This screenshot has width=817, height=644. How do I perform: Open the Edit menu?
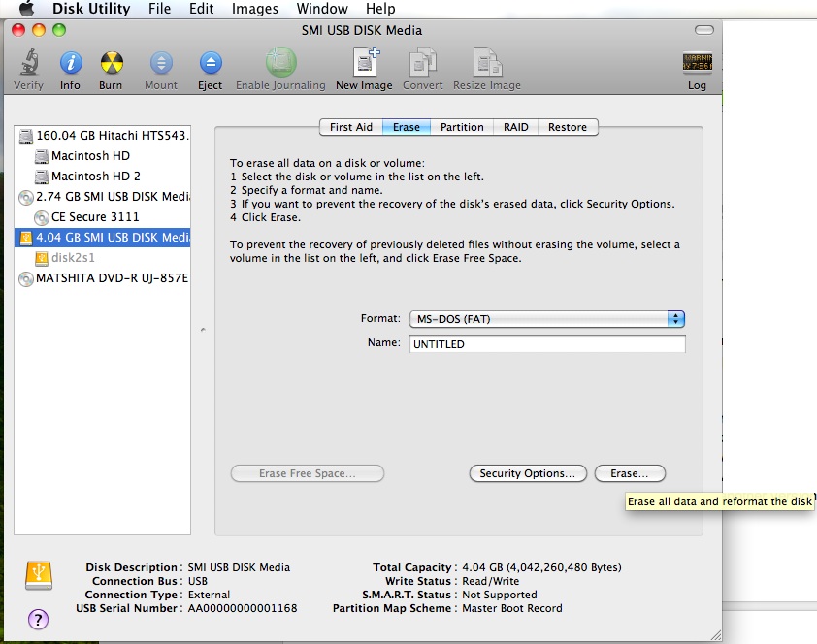[x=201, y=9]
